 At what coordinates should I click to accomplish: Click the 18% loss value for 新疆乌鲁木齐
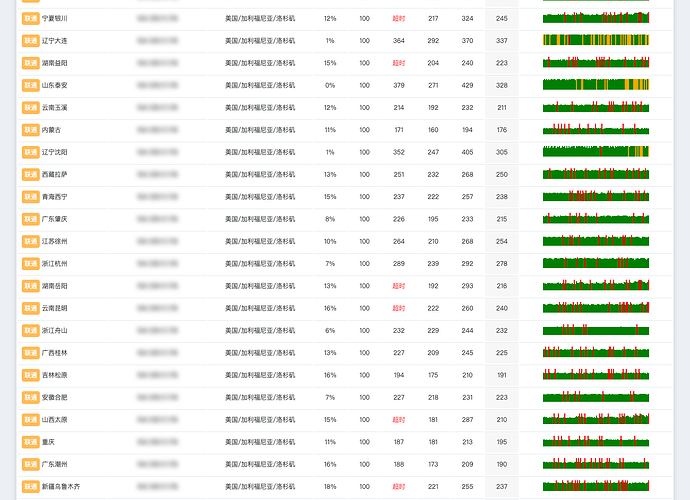(330, 487)
